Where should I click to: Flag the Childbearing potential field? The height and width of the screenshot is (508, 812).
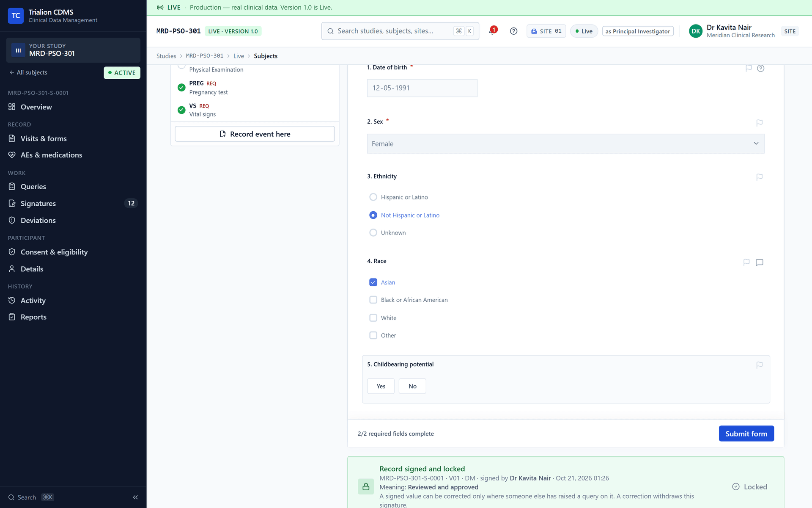tap(760, 365)
